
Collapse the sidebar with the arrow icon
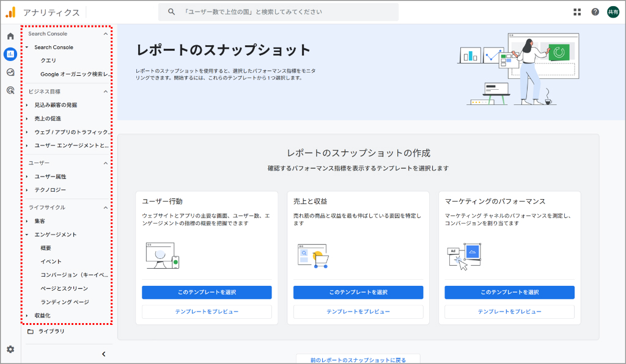click(104, 353)
